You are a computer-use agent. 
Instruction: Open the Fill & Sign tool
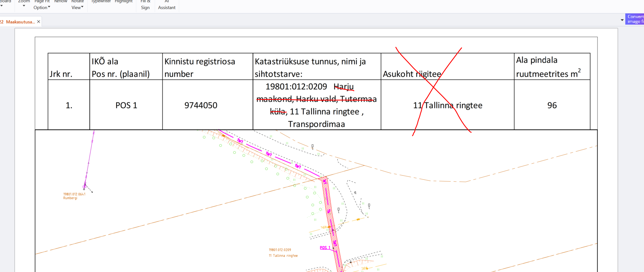(145, 5)
